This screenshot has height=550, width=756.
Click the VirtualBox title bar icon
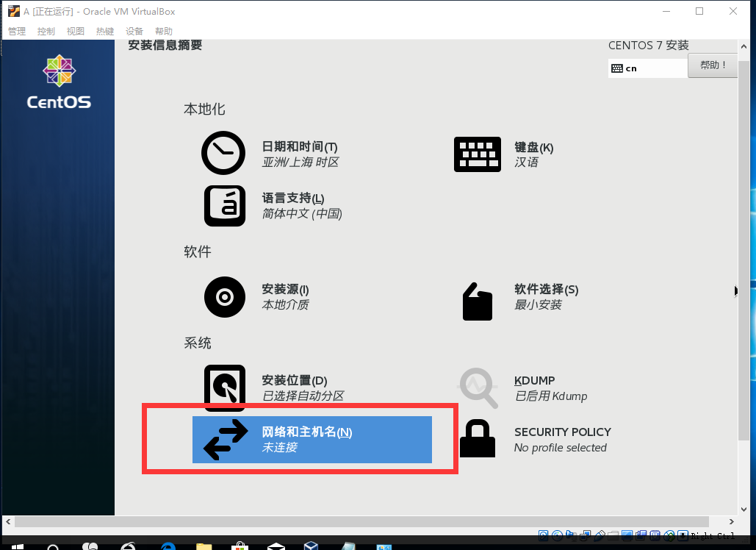click(x=14, y=11)
